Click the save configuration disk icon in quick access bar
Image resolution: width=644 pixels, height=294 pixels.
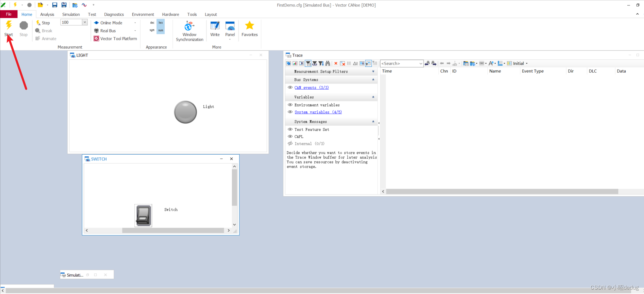pyautogui.click(x=54, y=5)
